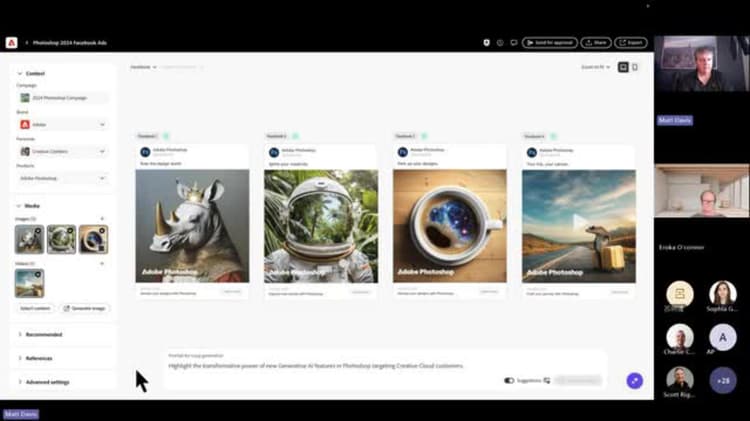This screenshot has height=421, width=750.
Task: Click Send for approval button
Action: (550, 43)
